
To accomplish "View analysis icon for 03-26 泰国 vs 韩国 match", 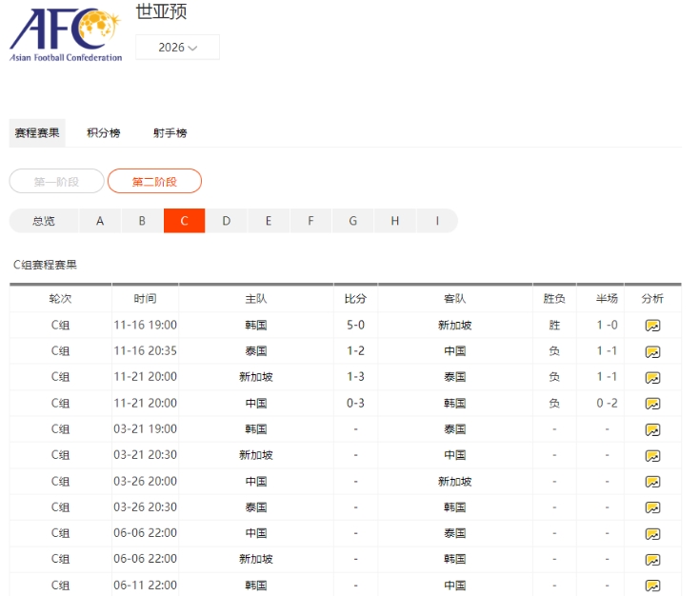I will tap(652, 507).
